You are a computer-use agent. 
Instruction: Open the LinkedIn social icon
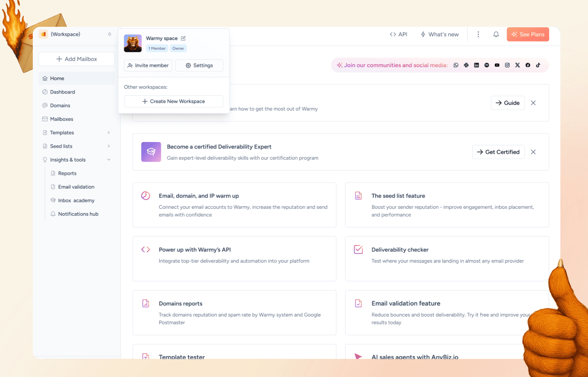point(476,65)
